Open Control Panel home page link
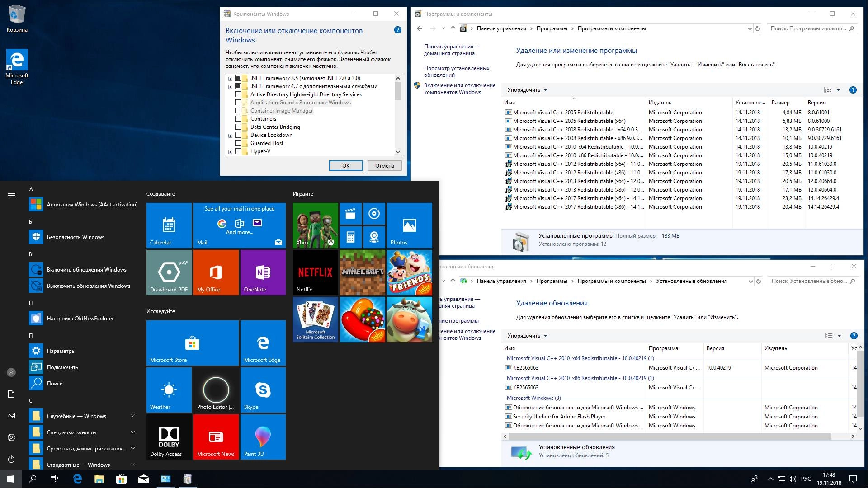This screenshot has height=488, width=868. click(x=452, y=50)
